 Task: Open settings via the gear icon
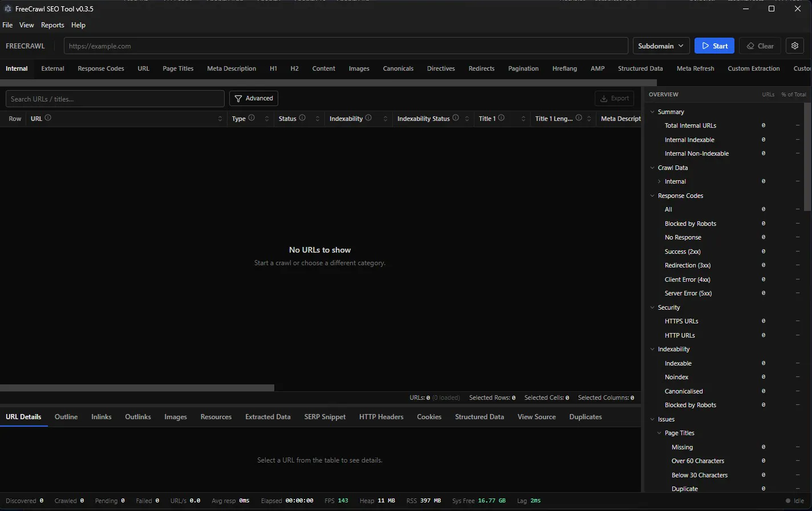click(x=795, y=46)
